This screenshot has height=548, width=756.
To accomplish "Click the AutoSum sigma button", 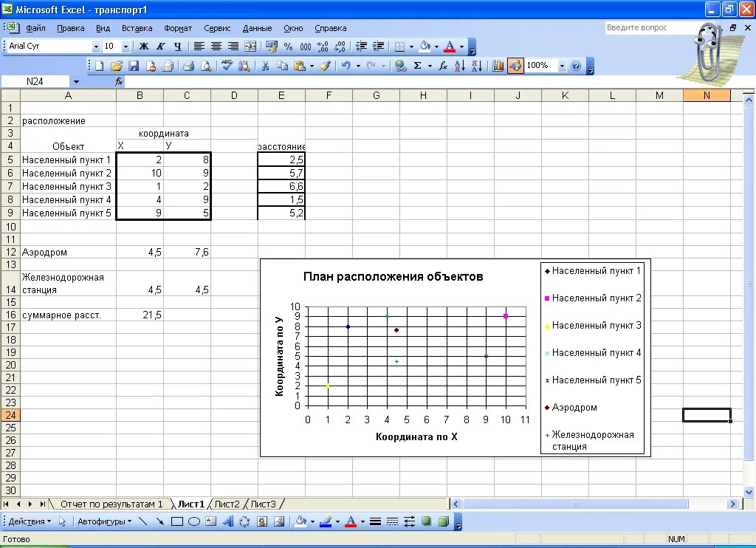I will (x=418, y=66).
